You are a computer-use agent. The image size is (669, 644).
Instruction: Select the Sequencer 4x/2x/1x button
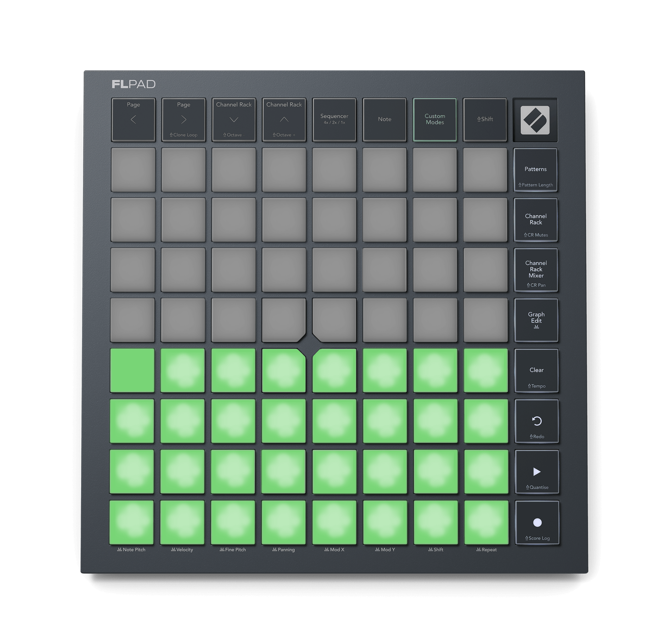tap(334, 120)
